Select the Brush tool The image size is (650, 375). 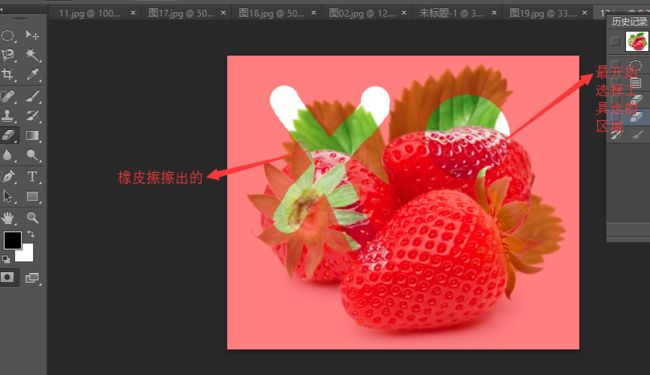pos(32,96)
